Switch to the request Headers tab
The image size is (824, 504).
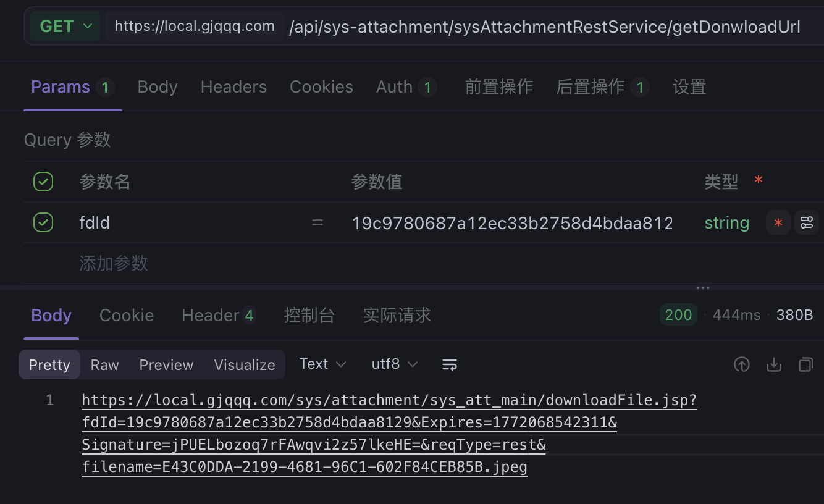point(233,87)
